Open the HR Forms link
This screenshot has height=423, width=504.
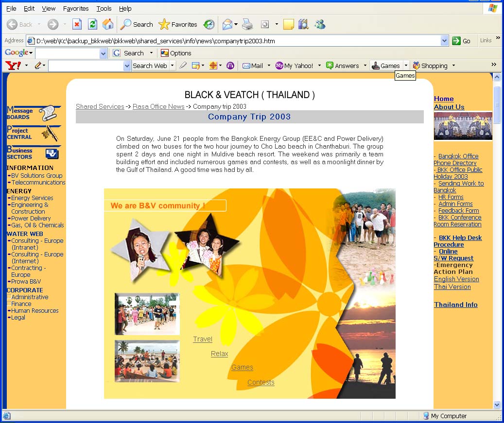tap(451, 197)
